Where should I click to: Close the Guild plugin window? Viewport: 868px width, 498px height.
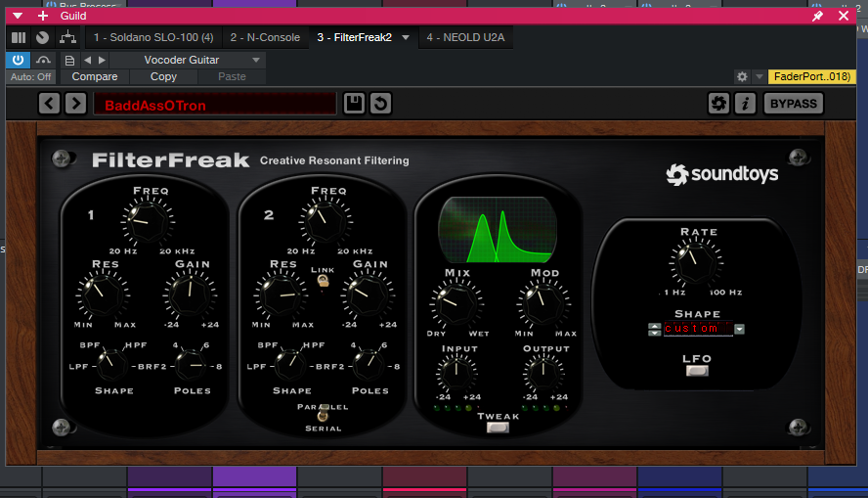(844, 16)
